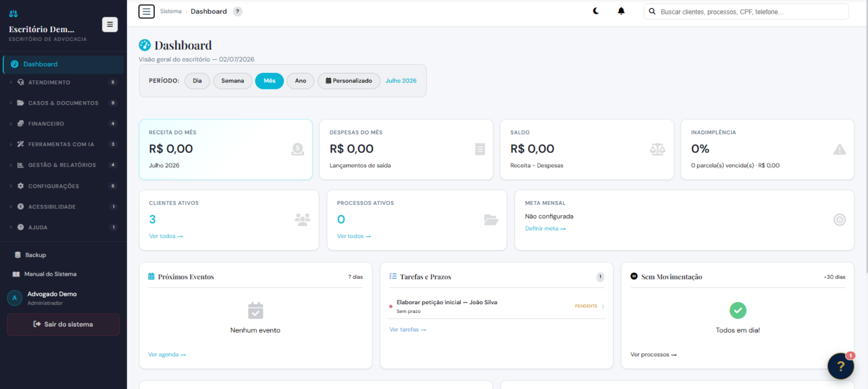
Task: Click Definir meta link
Action: (546, 228)
